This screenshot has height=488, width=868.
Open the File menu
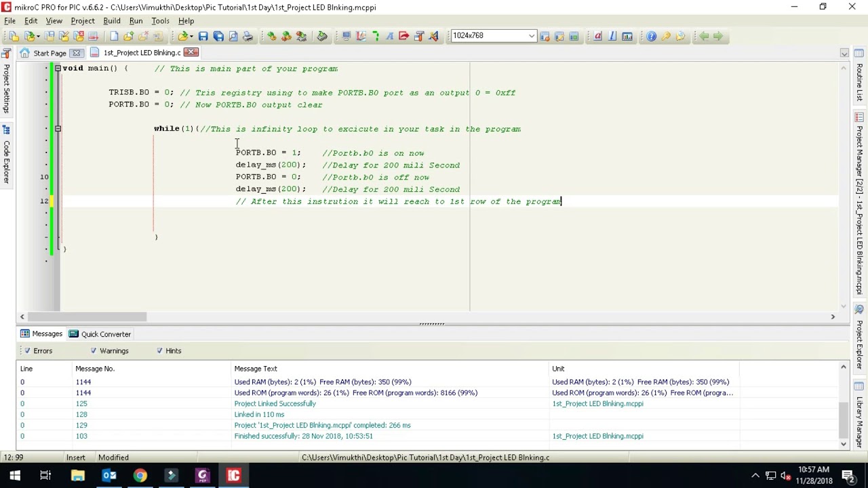[x=9, y=21]
